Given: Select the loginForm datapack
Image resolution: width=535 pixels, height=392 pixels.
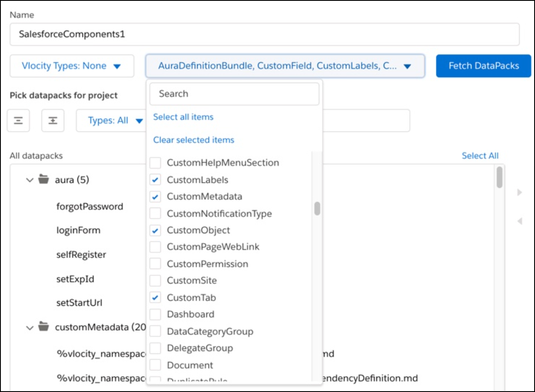Looking at the screenshot, I should 78,230.
